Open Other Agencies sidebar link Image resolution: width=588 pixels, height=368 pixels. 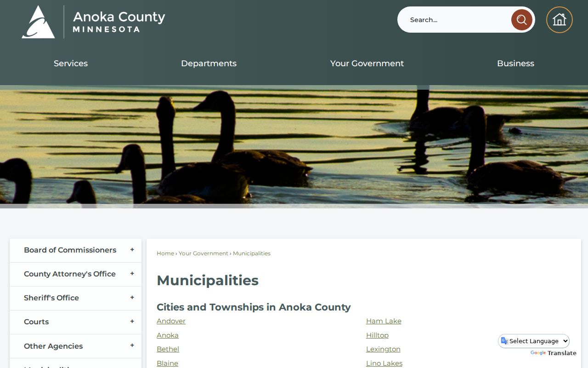(53, 346)
